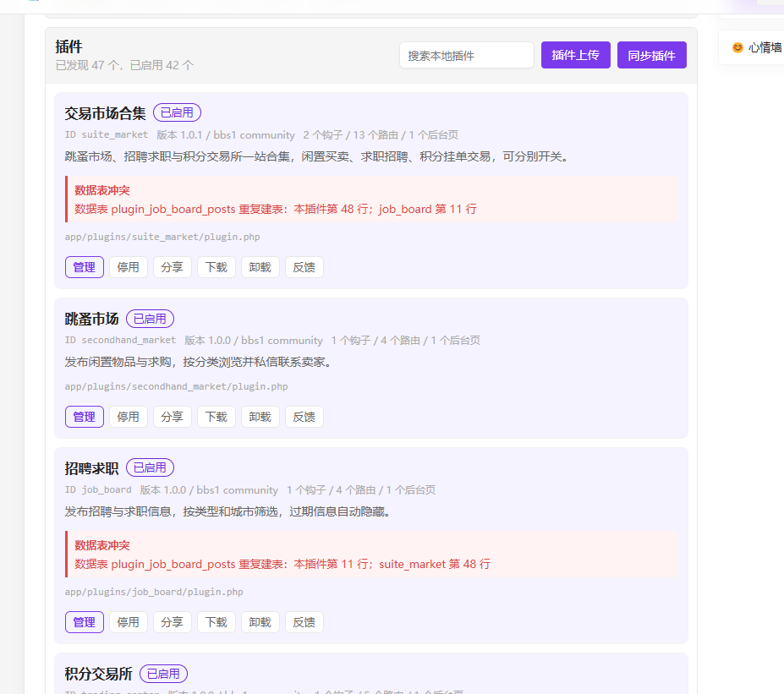Screen dimensions: 784x694
Task: Click 管理 for 跳蚤市场 plugin
Action: click(x=85, y=417)
